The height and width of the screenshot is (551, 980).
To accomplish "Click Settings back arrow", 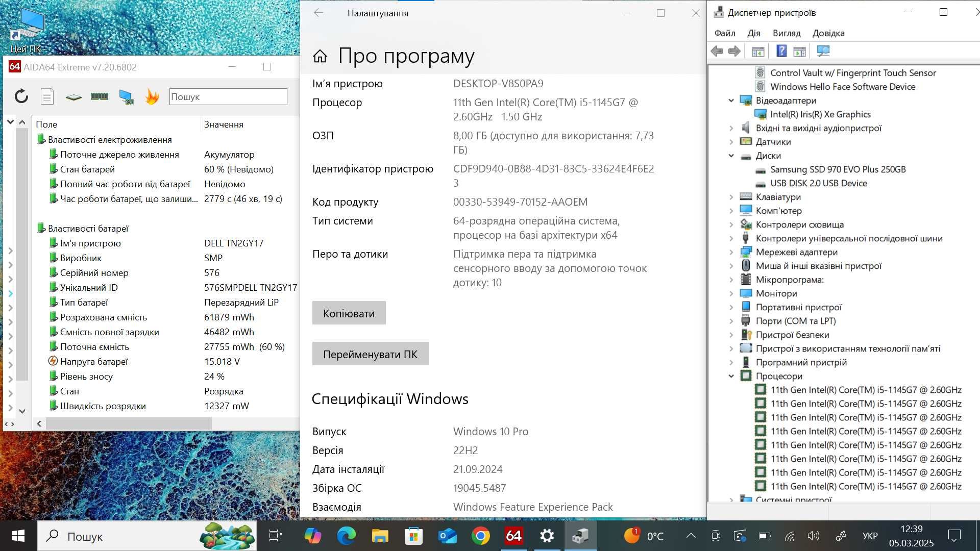I will pos(318,13).
